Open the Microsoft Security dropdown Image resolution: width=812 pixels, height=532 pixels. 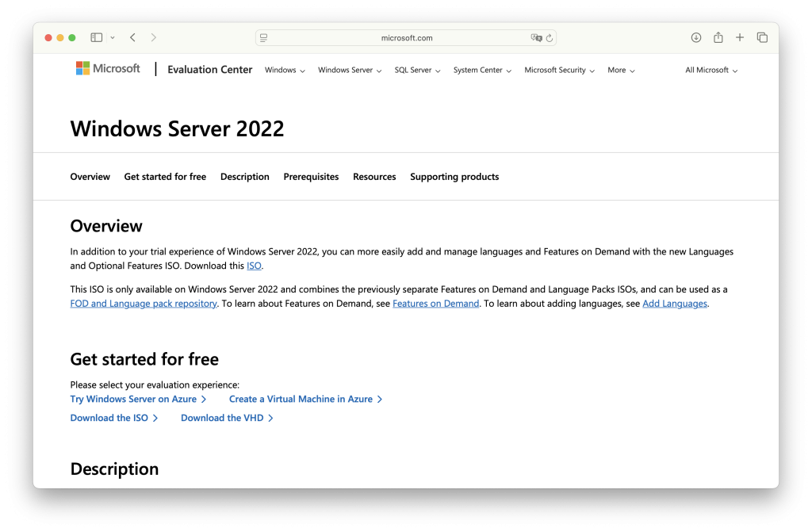(x=559, y=70)
